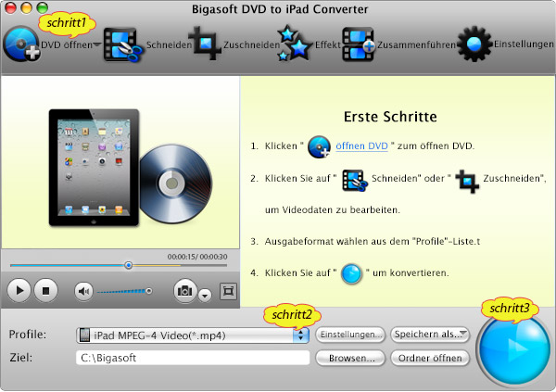
Task: Click the disc icon in step 1
Action: 319,146
